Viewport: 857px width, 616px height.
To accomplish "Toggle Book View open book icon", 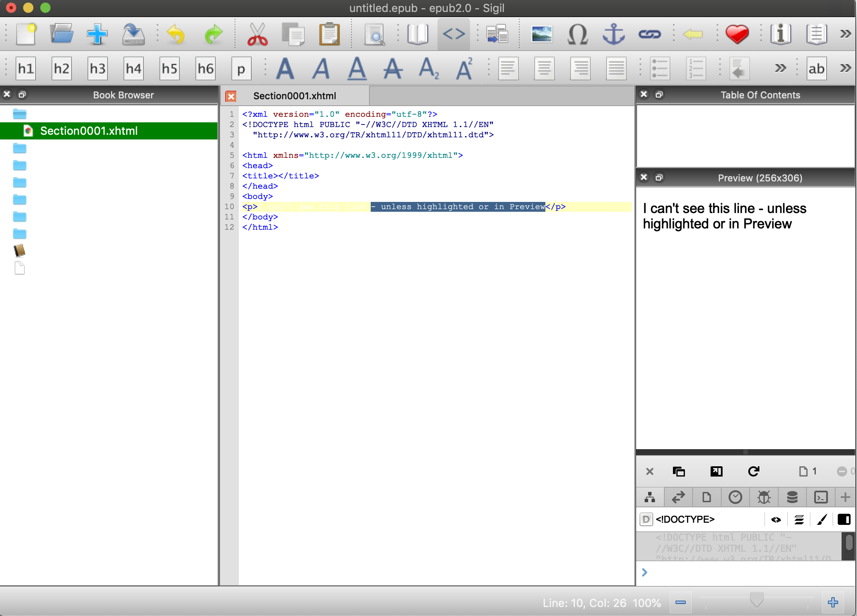I will 417,34.
